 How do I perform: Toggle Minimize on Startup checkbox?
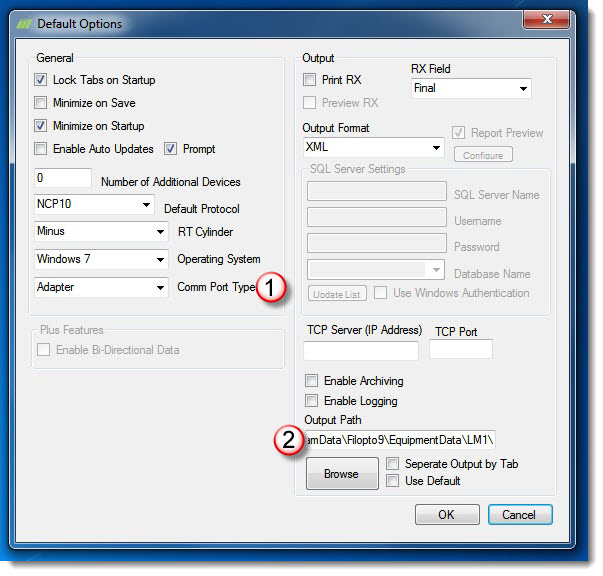tap(40, 126)
